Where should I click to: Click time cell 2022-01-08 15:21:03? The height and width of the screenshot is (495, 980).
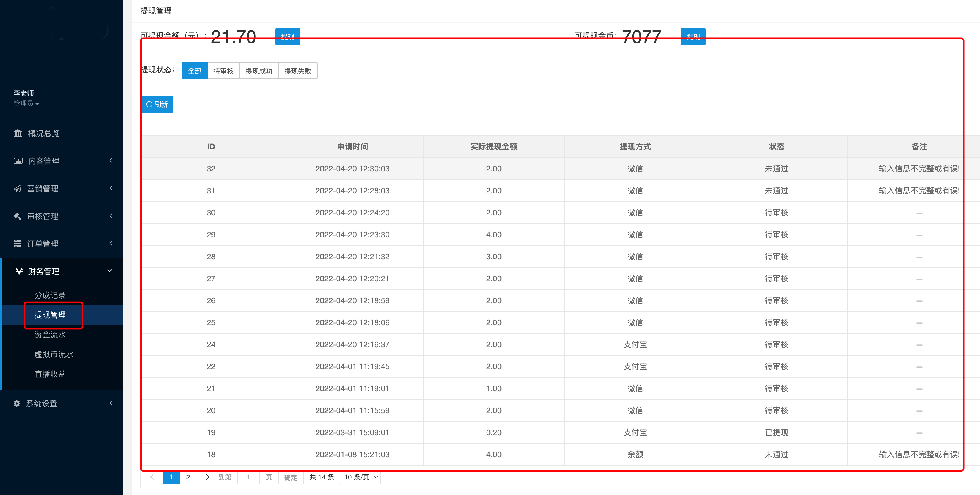pyautogui.click(x=352, y=455)
